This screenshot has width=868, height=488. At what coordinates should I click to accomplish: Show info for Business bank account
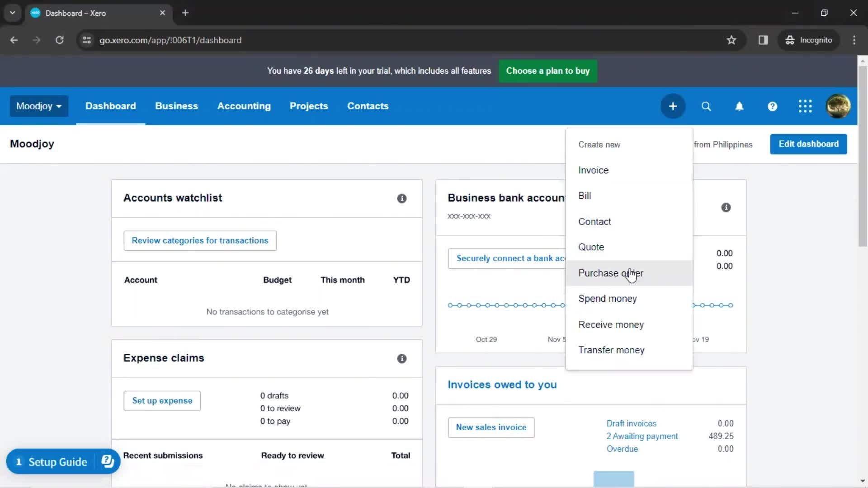click(x=726, y=207)
